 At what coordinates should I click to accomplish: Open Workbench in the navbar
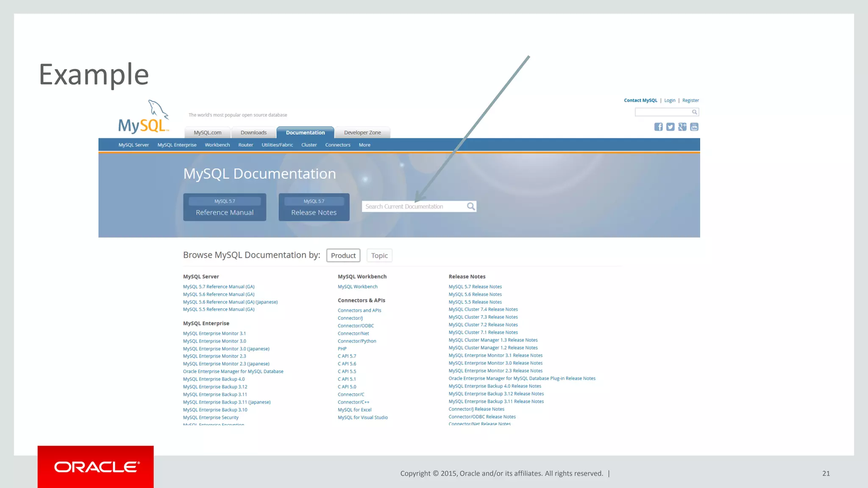click(x=217, y=145)
